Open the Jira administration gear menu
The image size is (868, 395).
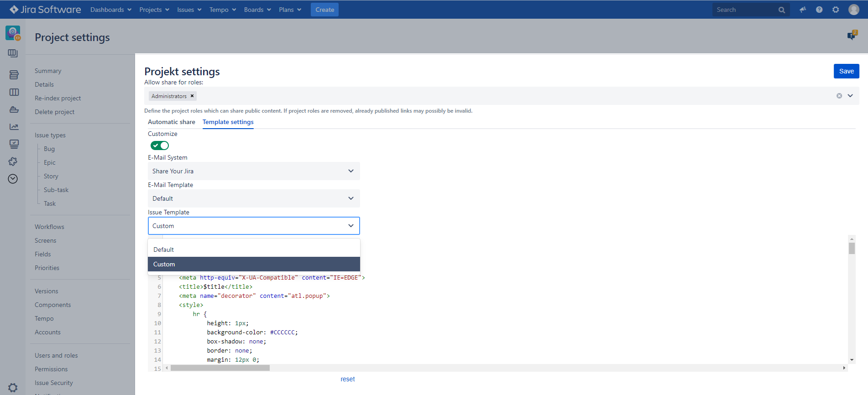pos(836,10)
